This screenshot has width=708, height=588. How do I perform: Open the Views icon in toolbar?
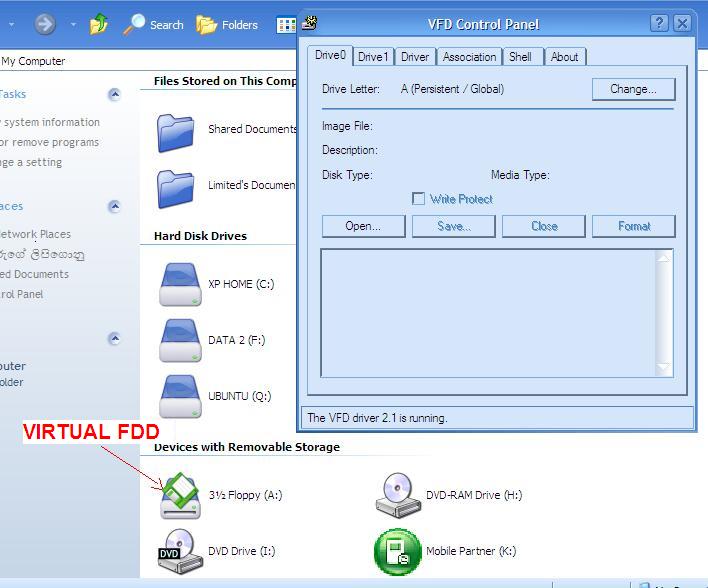coord(286,25)
